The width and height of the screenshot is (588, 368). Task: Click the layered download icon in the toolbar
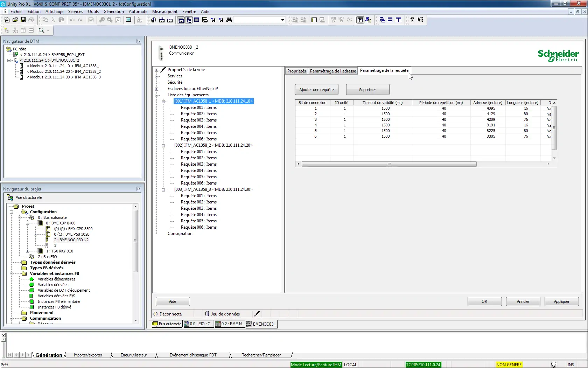pyautogui.click(x=154, y=20)
